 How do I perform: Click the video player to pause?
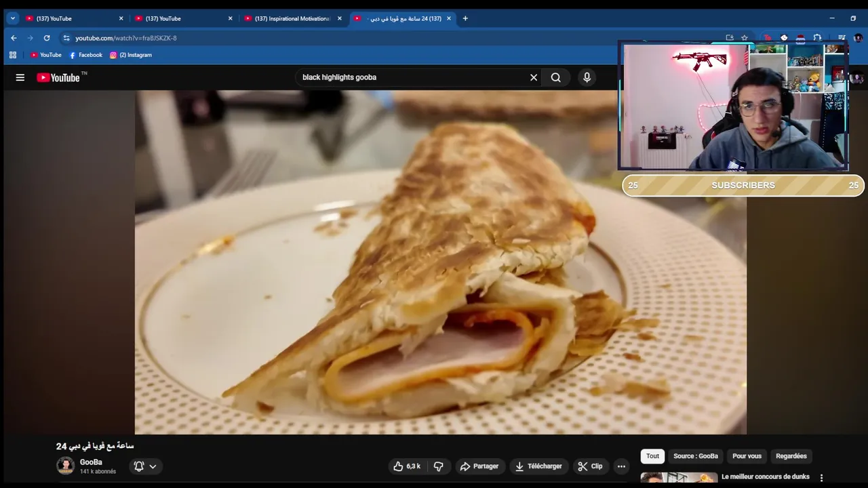[x=441, y=262]
